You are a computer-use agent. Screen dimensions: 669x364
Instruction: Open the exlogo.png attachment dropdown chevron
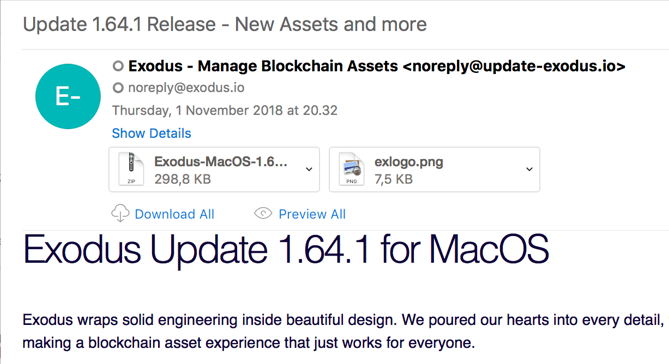tap(529, 169)
